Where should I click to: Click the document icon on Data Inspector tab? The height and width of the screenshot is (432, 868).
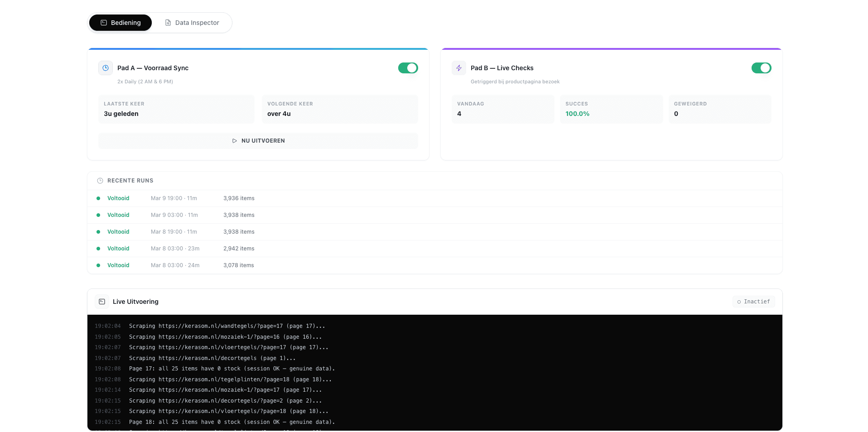168,22
